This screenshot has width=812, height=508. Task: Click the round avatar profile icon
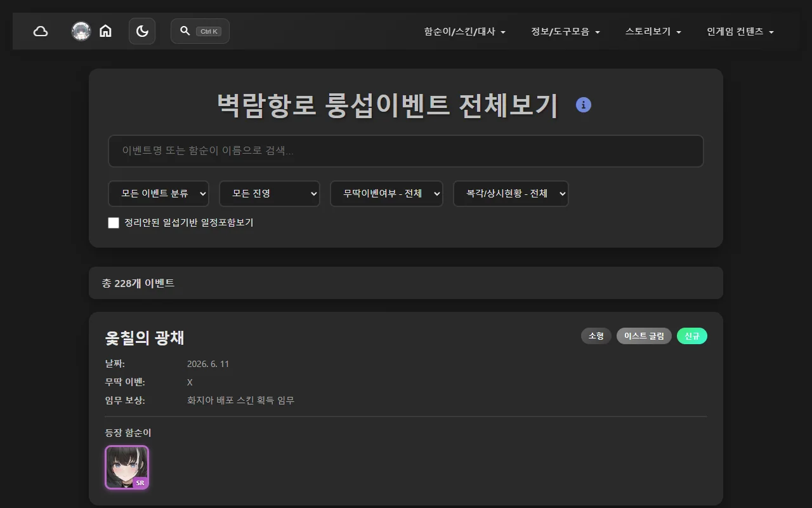coord(81,31)
